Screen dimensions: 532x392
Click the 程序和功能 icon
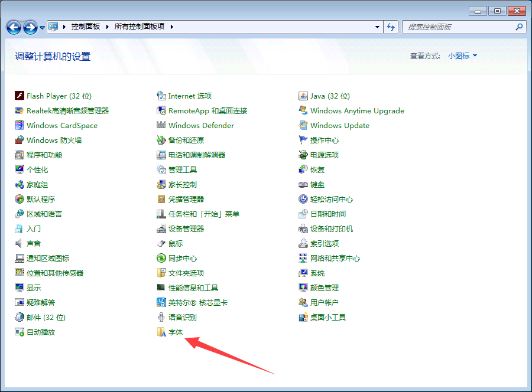coord(20,155)
